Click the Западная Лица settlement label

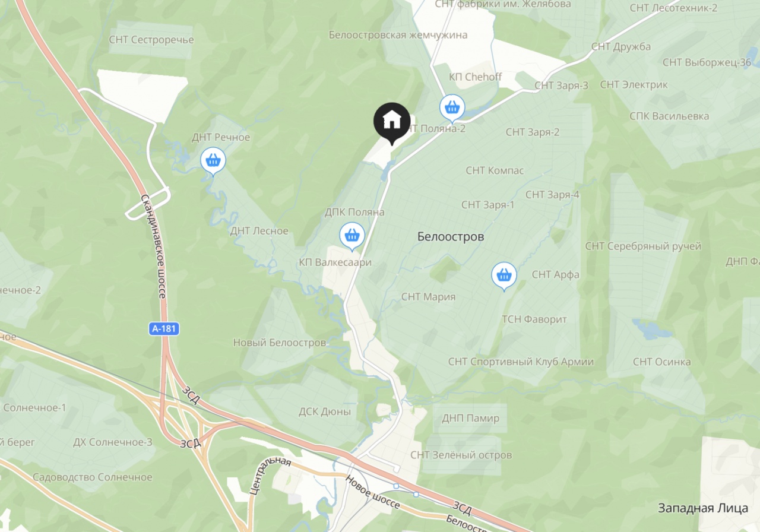point(703,508)
